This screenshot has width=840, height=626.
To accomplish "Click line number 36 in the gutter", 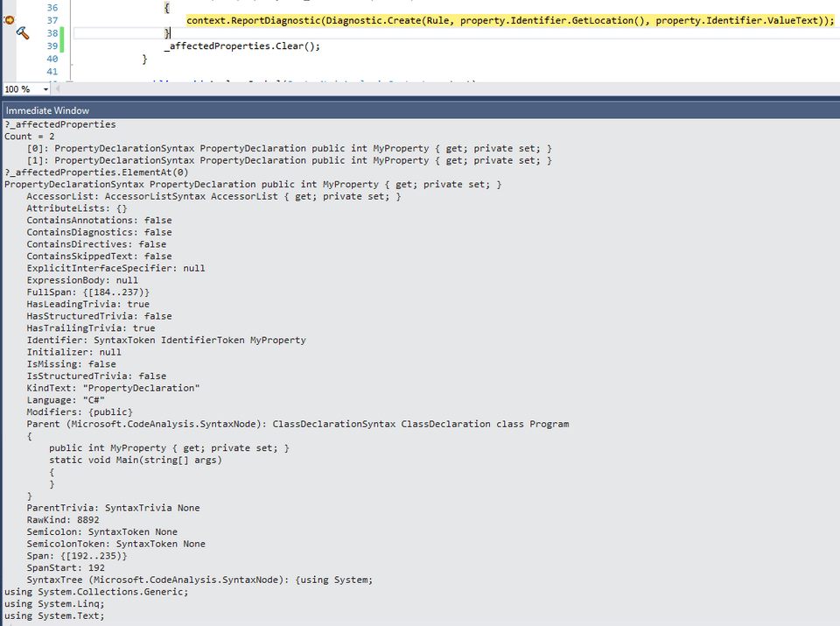I will click(x=52, y=8).
